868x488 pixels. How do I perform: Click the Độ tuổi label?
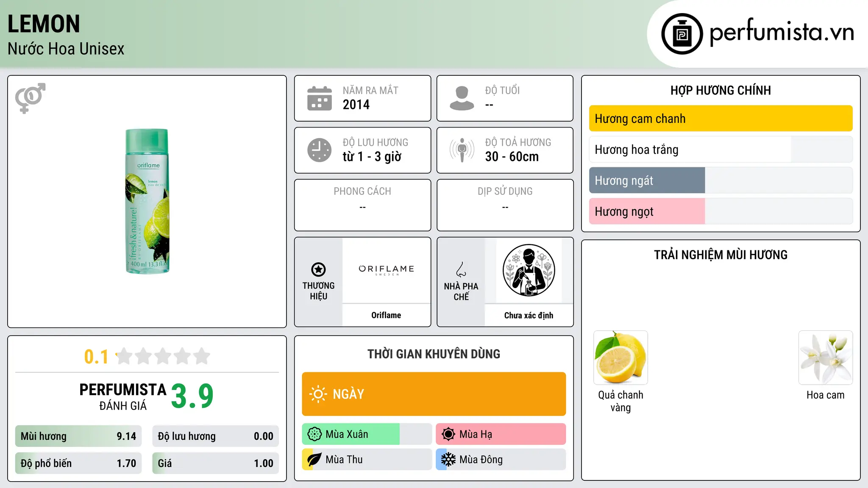click(x=502, y=90)
